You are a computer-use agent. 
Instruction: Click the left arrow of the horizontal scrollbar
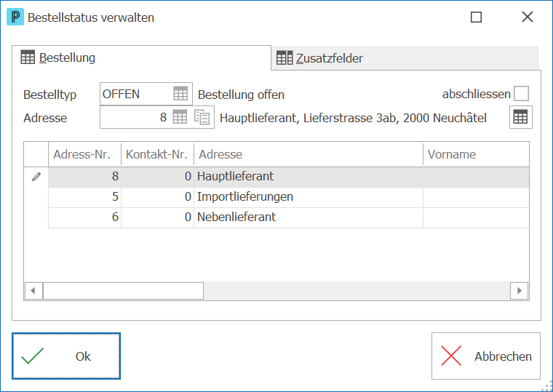click(34, 291)
